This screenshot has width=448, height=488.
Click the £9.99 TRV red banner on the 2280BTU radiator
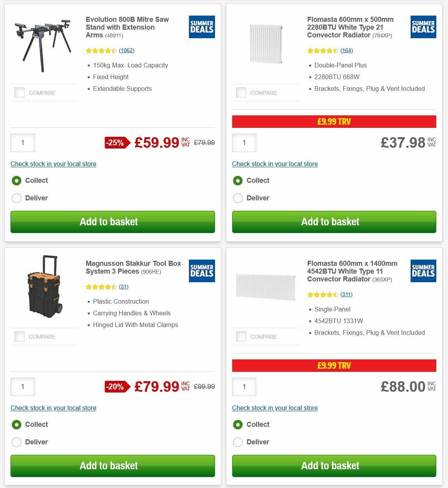click(334, 121)
